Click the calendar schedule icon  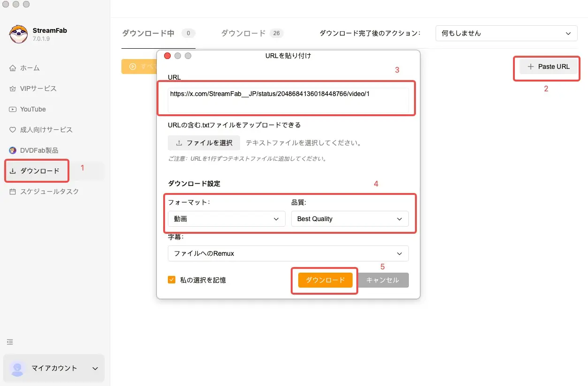(x=13, y=192)
